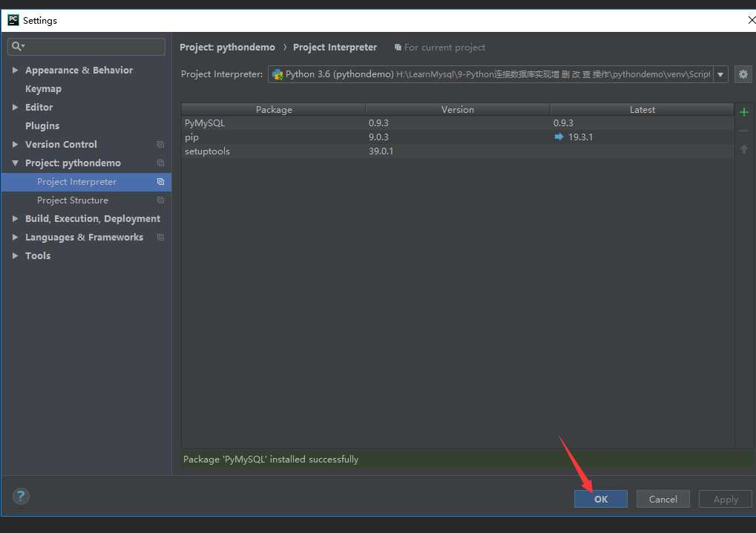Click the pip version 9.0.3 cell
The image size is (756, 533).
378,137
